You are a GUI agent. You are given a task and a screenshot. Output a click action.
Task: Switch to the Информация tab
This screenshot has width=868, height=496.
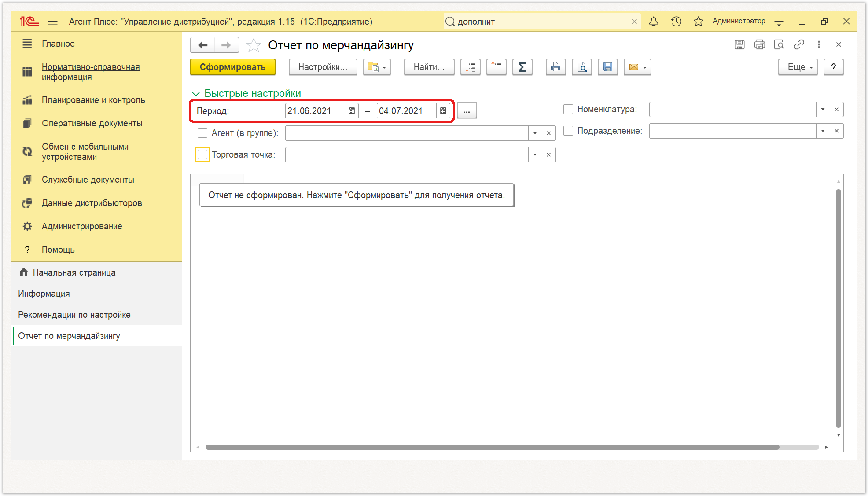click(97, 294)
